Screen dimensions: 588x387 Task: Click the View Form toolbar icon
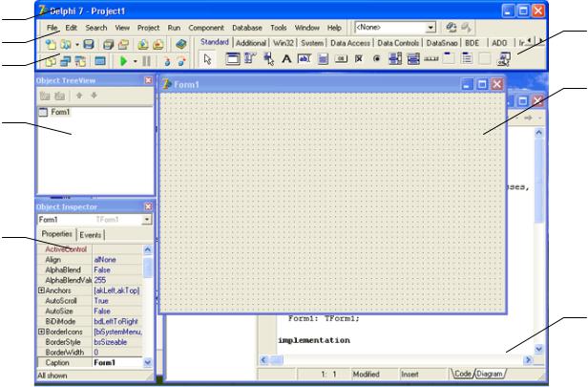tap(66, 61)
